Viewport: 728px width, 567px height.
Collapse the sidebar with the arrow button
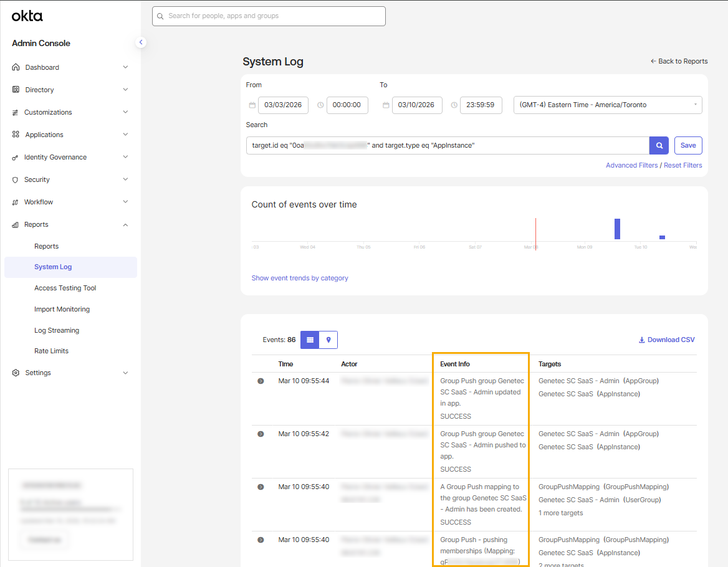click(x=141, y=42)
